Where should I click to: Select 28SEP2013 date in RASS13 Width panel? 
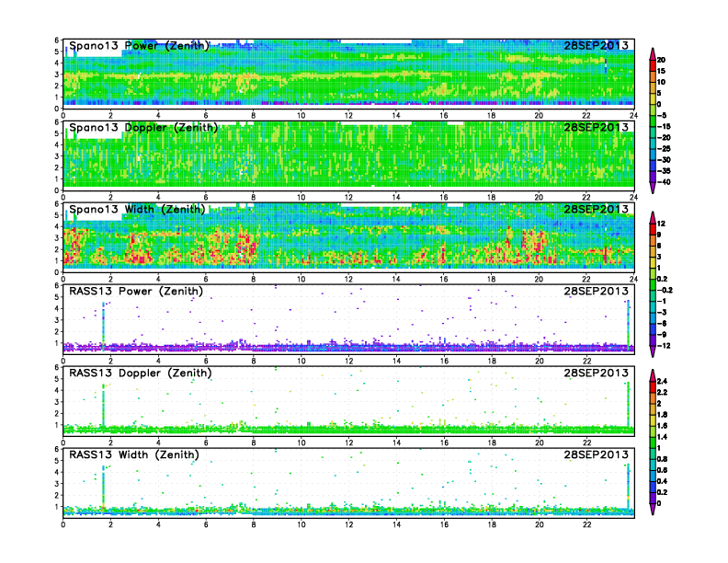click(597, 454)
